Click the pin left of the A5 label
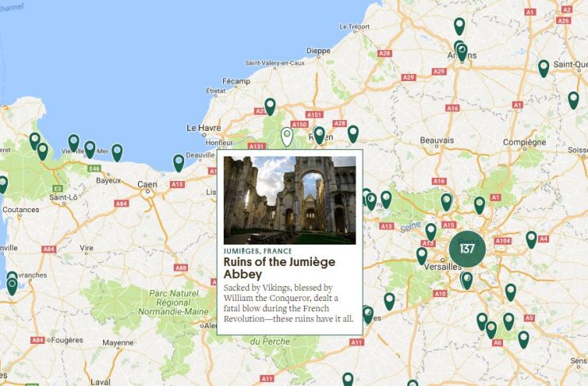 509,322
